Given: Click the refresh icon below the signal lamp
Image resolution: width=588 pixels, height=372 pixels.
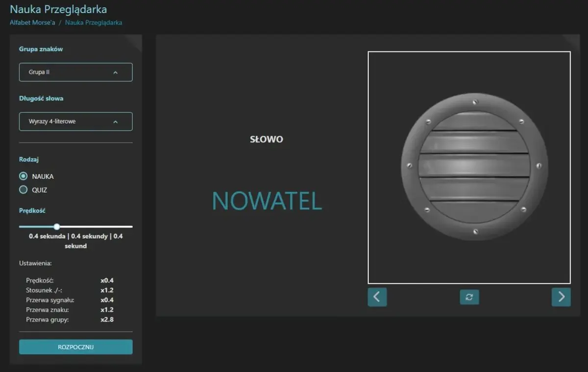Looking at the screenshot, I should click(469, 297).
